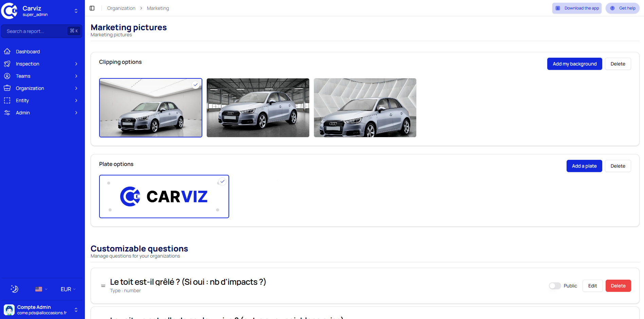Click Edit for the toit grêlé question
Image resolution: width=644 pixels, height=319 pixels.
[x=592, y=286]
